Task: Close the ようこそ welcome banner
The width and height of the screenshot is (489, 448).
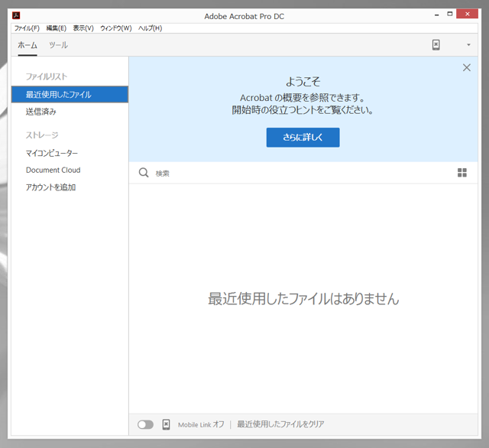Action: 467,68
